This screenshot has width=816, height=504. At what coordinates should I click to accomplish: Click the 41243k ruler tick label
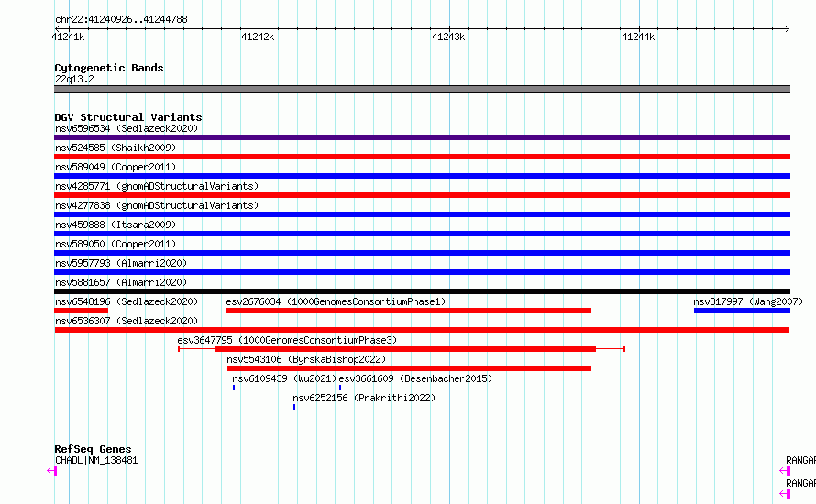[448, 37]
